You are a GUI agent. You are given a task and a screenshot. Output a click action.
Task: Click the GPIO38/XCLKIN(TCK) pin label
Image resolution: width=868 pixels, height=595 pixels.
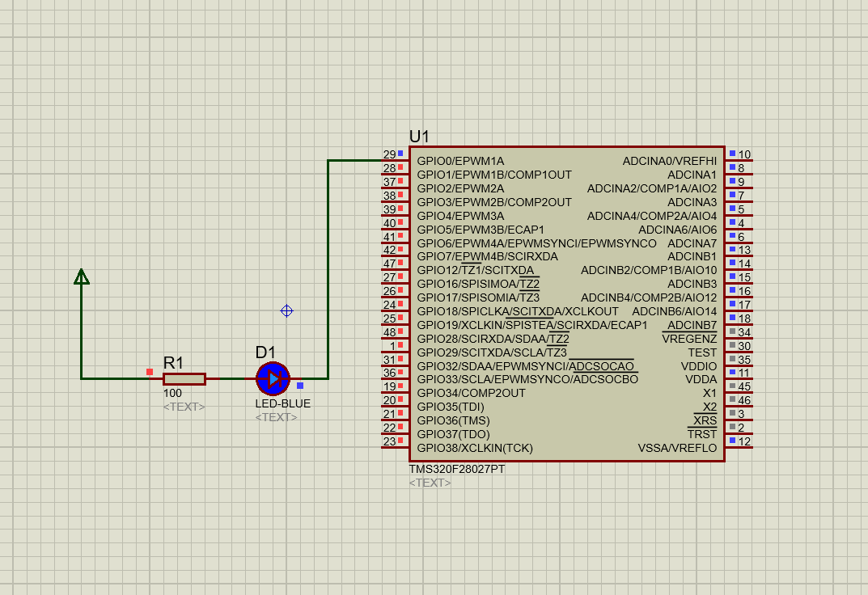tap(475, 448)
